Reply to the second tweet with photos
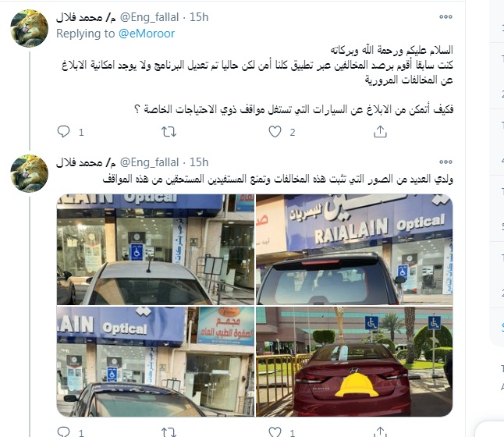 (63, 432)
